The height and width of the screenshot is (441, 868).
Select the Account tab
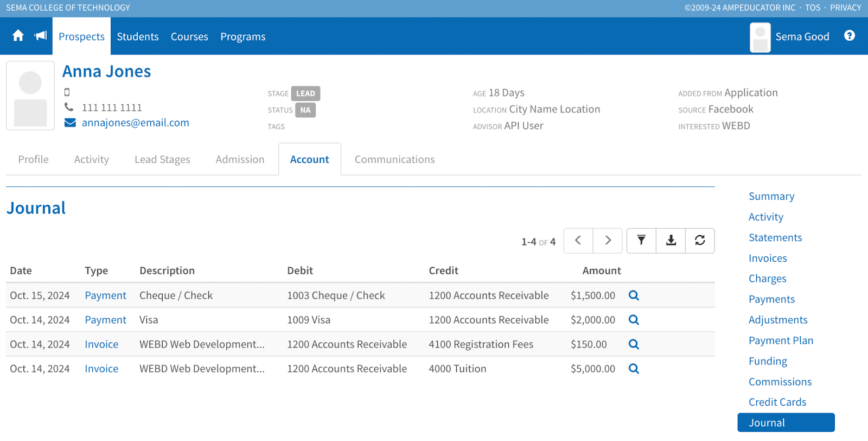[x=310, y=159]
